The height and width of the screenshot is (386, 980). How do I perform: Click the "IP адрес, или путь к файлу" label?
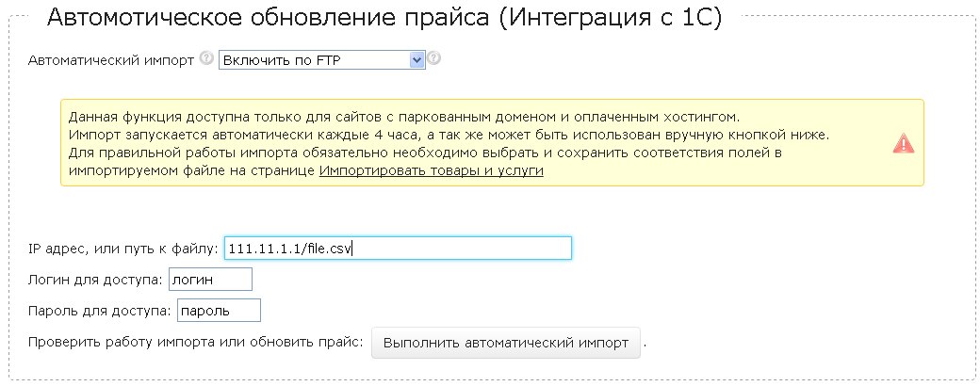123,249
